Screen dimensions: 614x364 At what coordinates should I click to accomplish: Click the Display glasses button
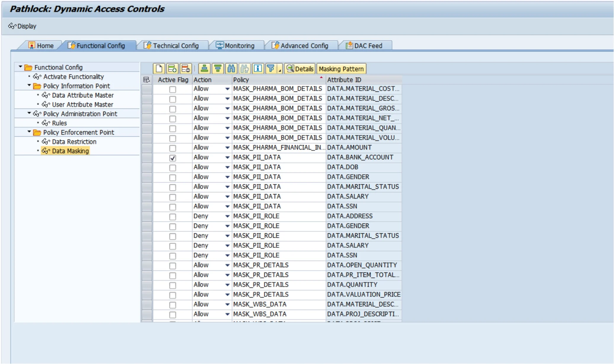(22, 26)
